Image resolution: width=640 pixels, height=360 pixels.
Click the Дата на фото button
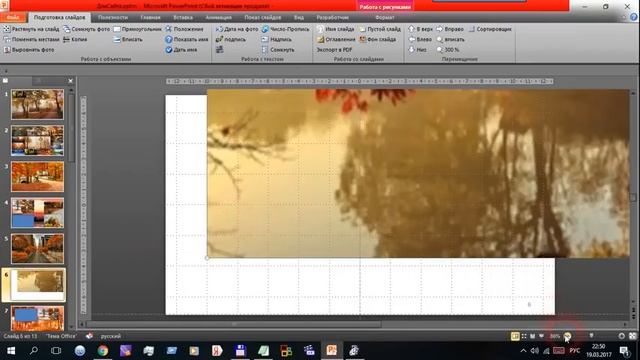(x=237, y=29)
